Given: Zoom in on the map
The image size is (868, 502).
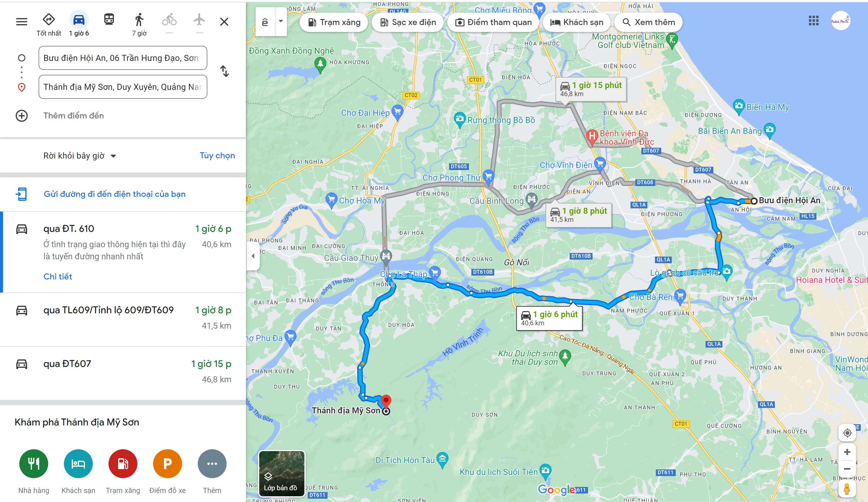Looking at the screenshot, I should tap(847, 452).
